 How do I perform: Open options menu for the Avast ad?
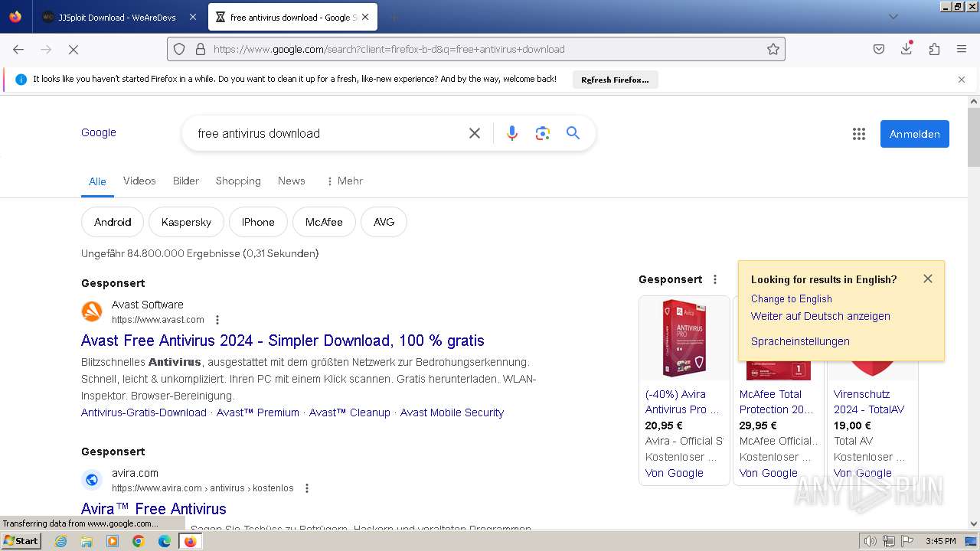[217, 320]
